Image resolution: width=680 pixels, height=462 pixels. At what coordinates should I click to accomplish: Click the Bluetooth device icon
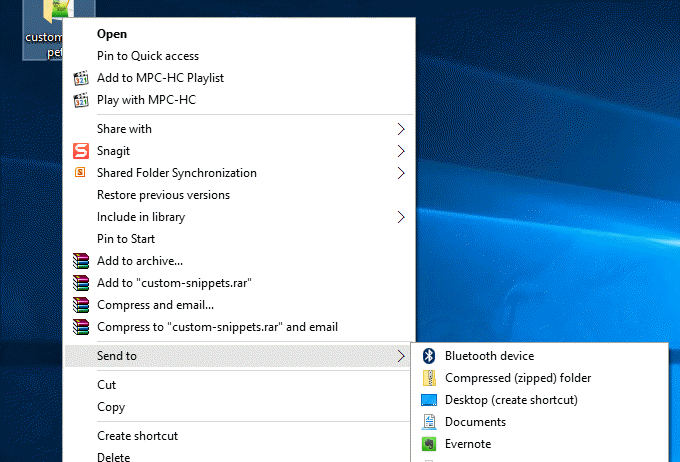tap(429, 356)
